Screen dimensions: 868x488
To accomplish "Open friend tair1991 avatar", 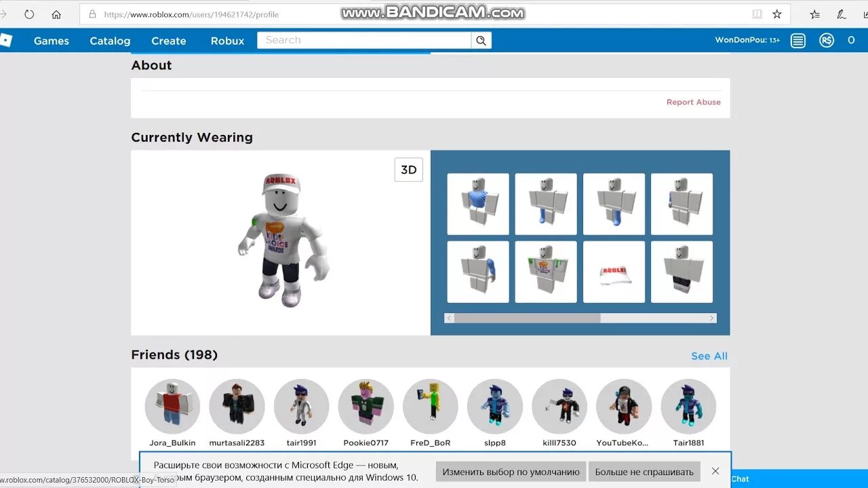I will pyautogui.click(x=301, y=407).
